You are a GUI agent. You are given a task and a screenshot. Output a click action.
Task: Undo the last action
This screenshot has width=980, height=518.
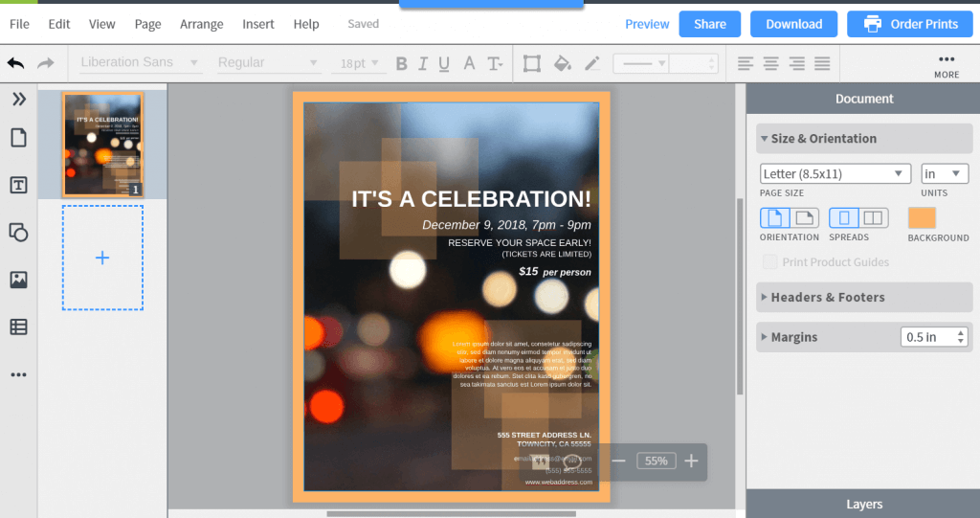coord(15,63)
